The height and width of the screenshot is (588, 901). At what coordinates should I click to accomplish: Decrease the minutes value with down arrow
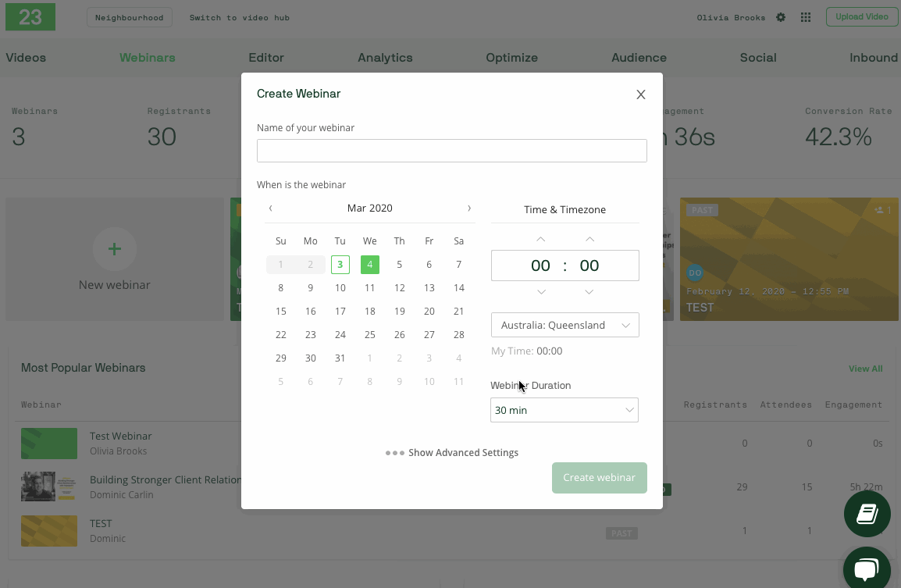point(589,292)
